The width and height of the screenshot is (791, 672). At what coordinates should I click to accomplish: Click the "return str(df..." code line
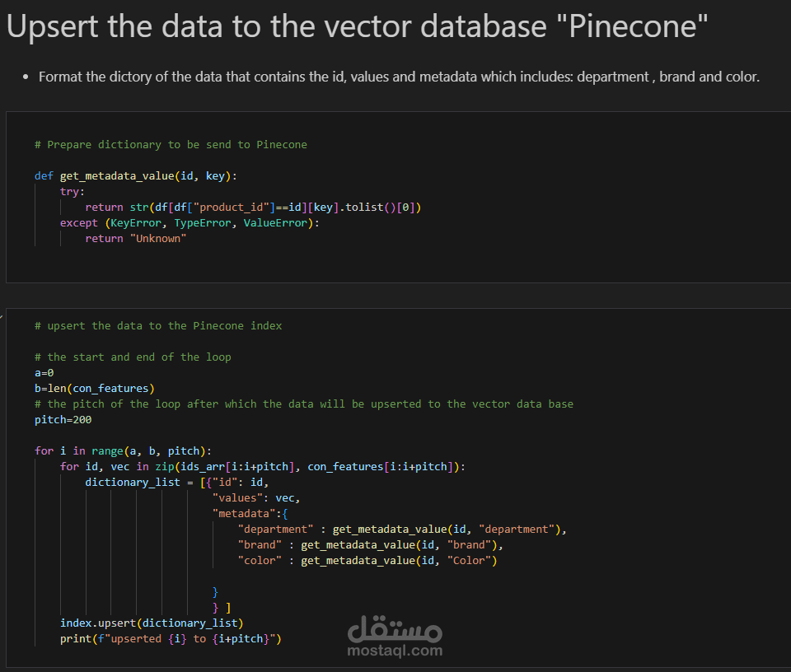(253, 208)
